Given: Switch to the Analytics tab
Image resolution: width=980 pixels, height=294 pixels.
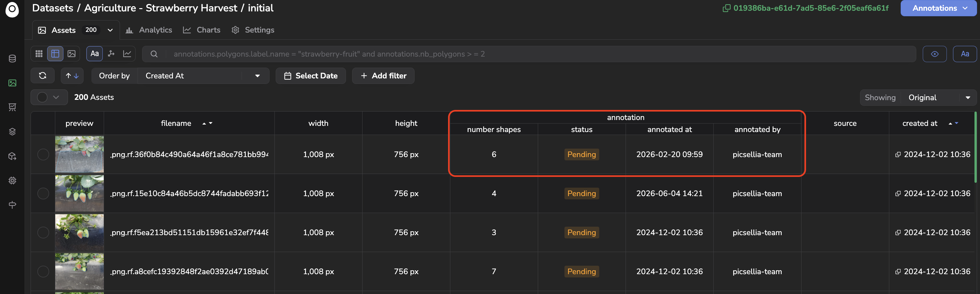Looking at the screenshot, I should tap(149, 30).
